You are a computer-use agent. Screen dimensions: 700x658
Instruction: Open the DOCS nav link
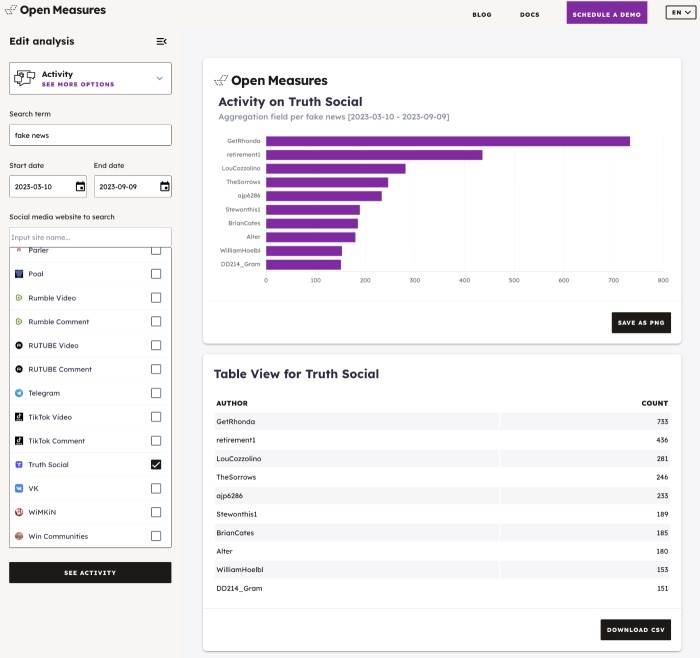pos(529,14)
